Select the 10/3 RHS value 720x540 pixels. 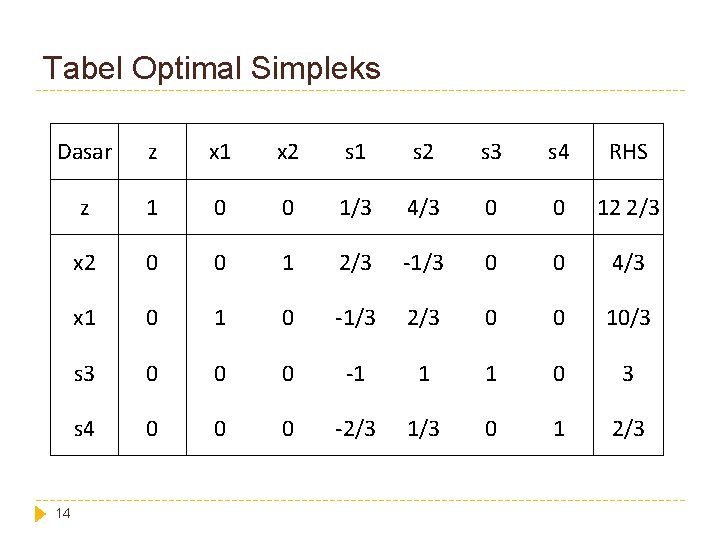pos(628,318)
